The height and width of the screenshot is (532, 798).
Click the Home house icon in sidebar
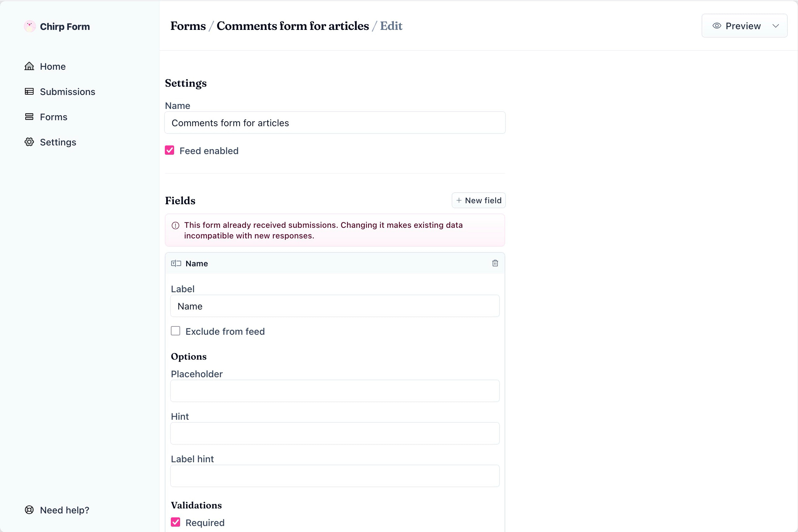[x=29, y=66]
